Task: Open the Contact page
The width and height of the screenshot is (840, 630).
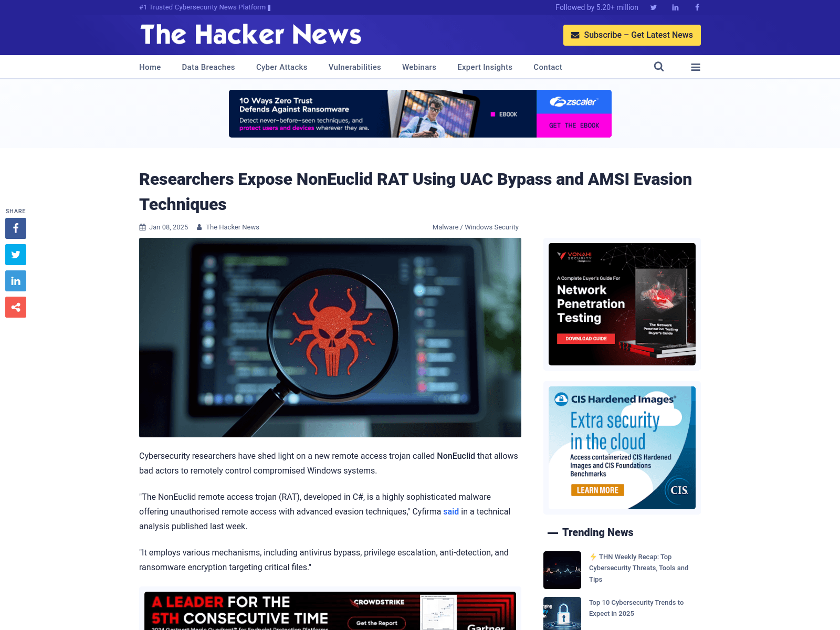Action: tap(548, 67)
